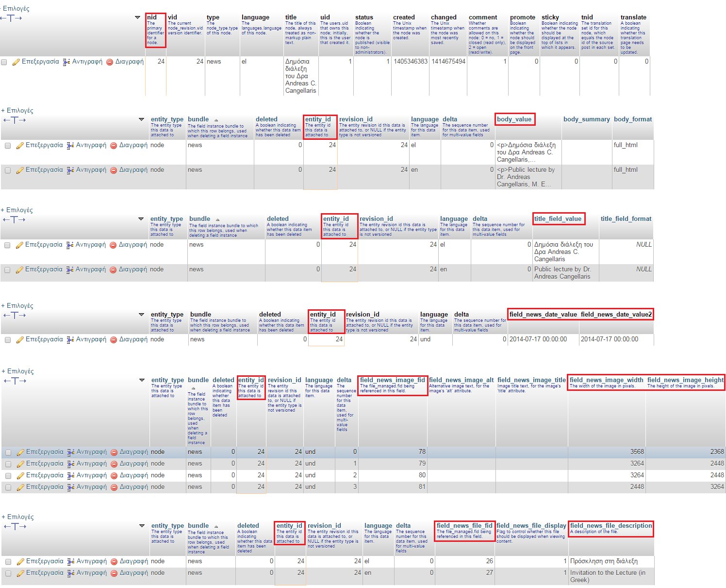This screenshot has width=726, height=588.
Task: Click the delete icon in the body_value 'en' row
Action: (114, 170)
